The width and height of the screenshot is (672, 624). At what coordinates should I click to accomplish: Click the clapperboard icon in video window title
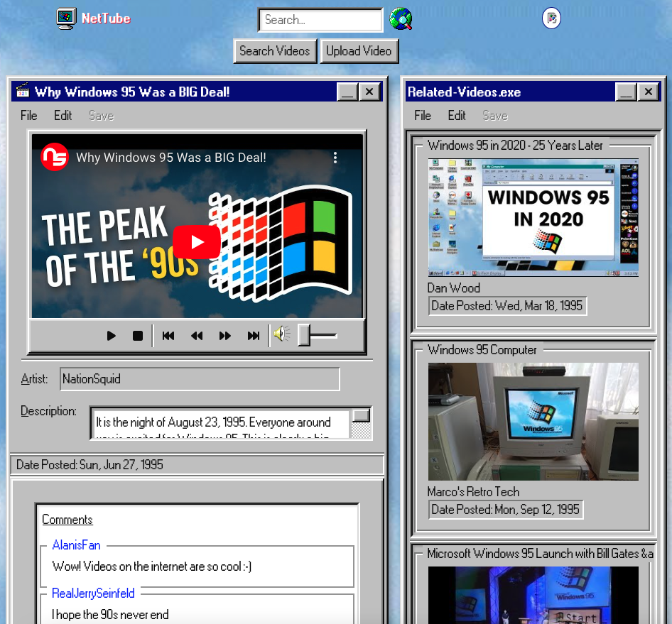click(23, 92)
